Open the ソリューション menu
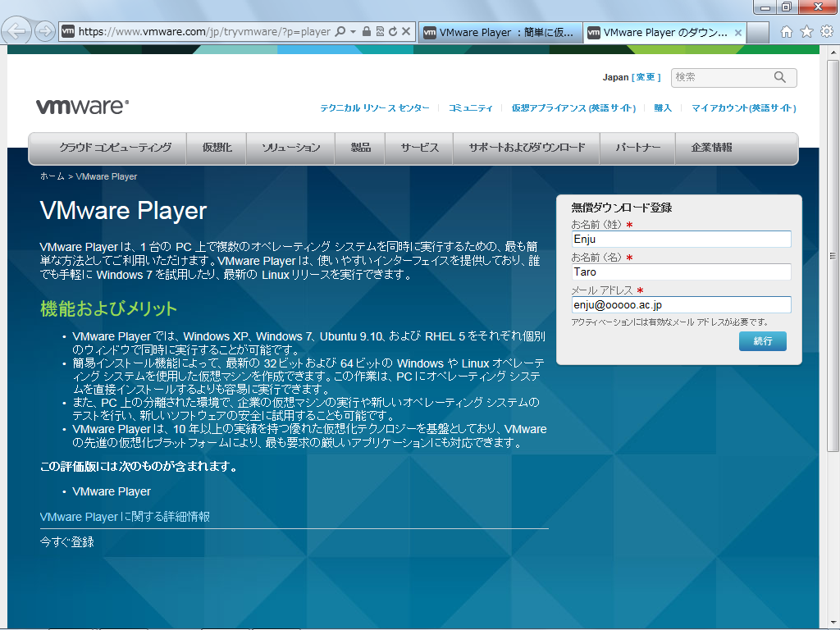The width and height of the screenshot is (840, 630). pos(290,148)
